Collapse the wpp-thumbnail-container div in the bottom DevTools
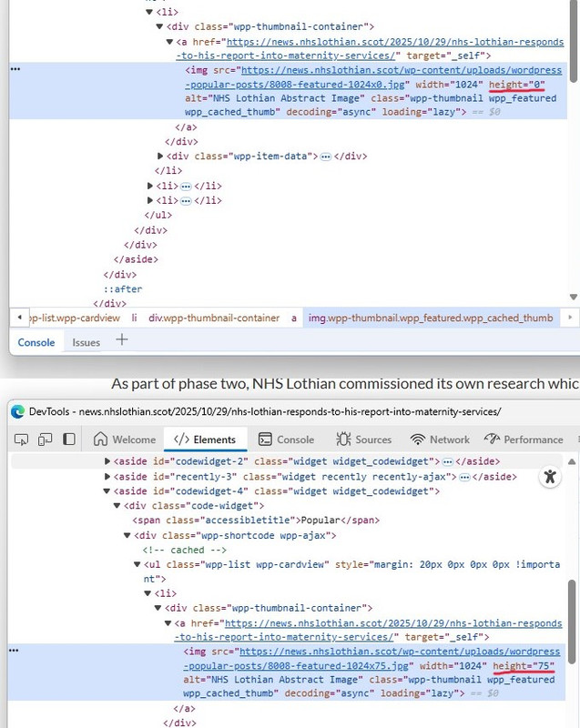Screen dimensions: 580x728 click(158, 608)
